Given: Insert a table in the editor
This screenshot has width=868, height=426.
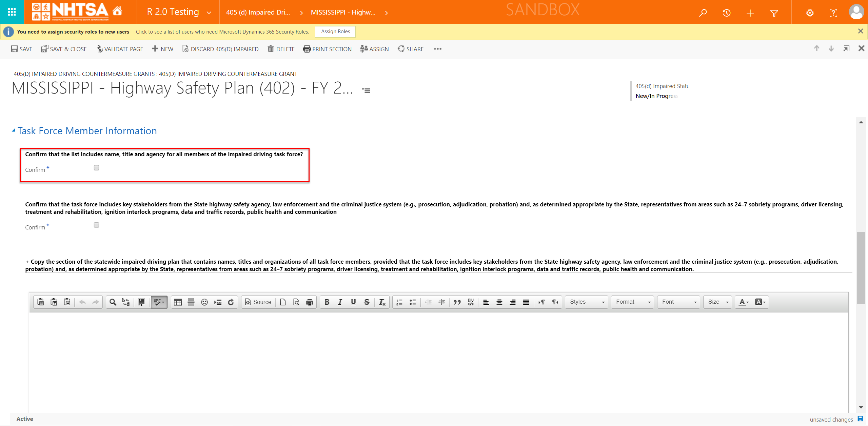Looking at the screenshot, I should (x=178, y=302).
